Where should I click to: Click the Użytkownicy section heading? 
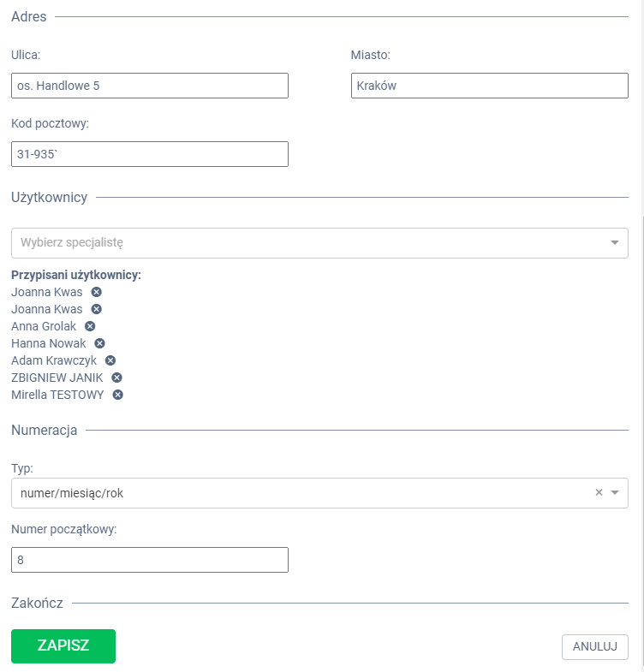pyautogui.click(x=50, y=198)
